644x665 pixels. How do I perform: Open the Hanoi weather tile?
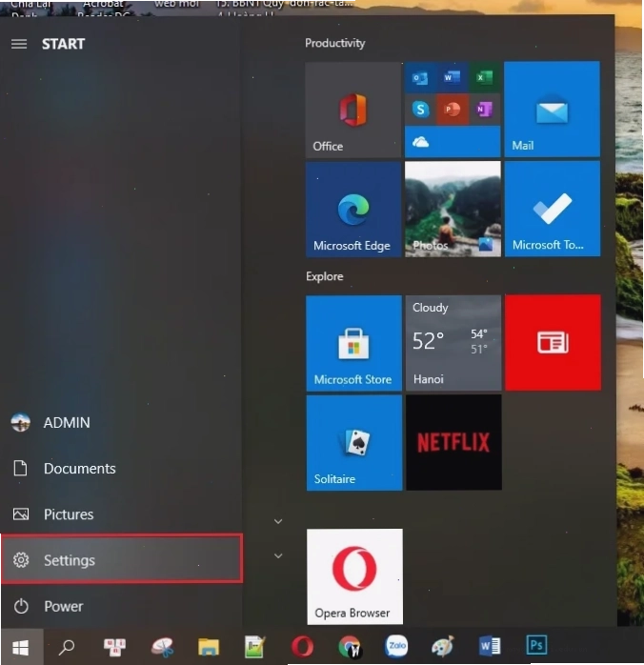tap(453, 343)
